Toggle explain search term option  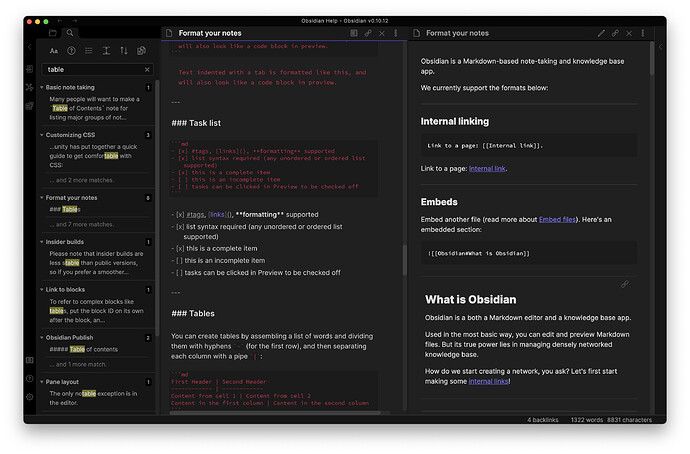[x=71, y=51]
